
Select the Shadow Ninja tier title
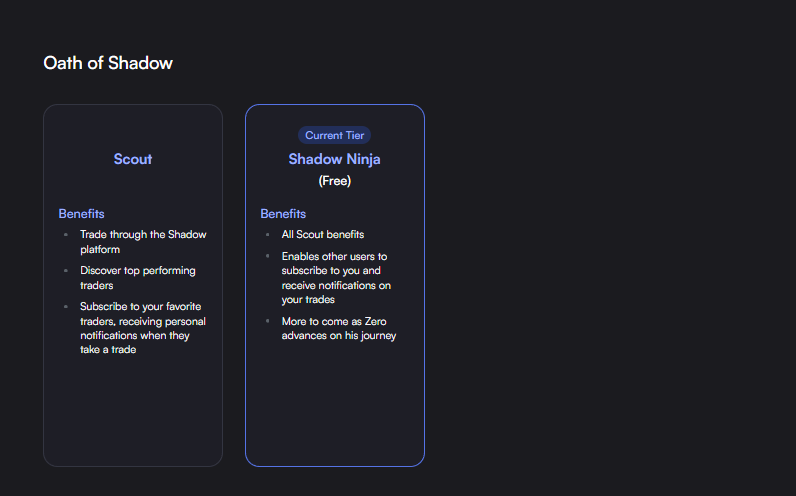[x=334, y=159]
